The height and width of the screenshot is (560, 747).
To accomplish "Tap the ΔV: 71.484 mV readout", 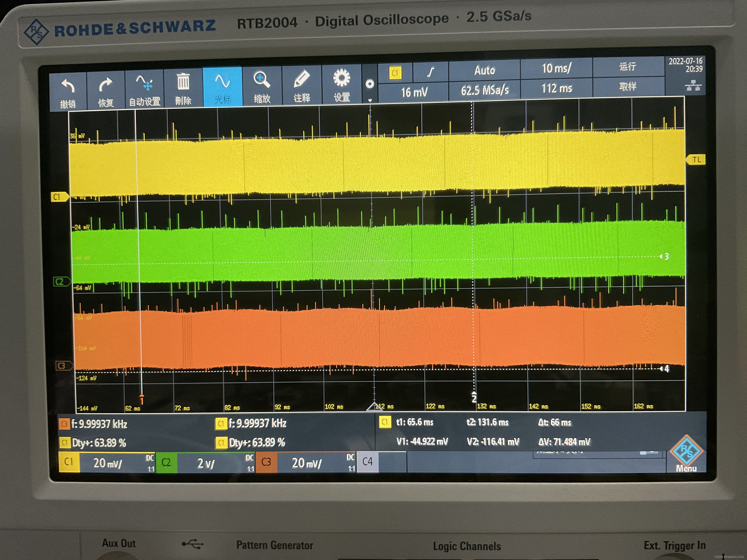I will [x=564, y=441].
